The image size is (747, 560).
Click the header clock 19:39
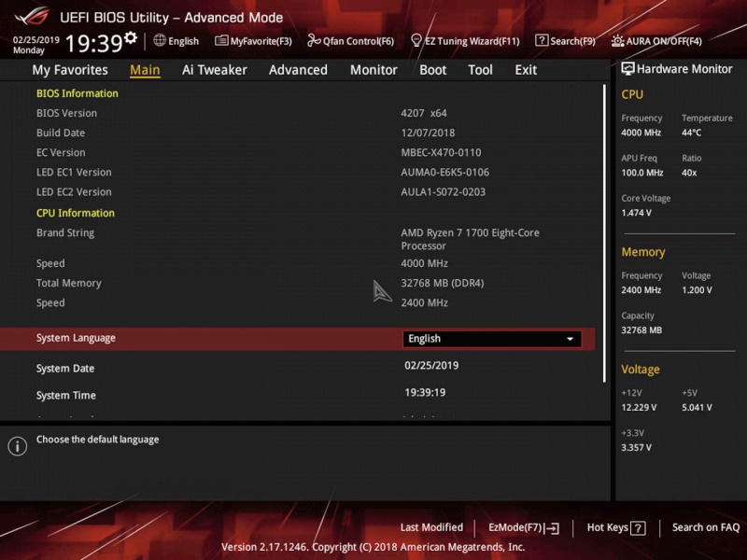click(x=94, y=43)
